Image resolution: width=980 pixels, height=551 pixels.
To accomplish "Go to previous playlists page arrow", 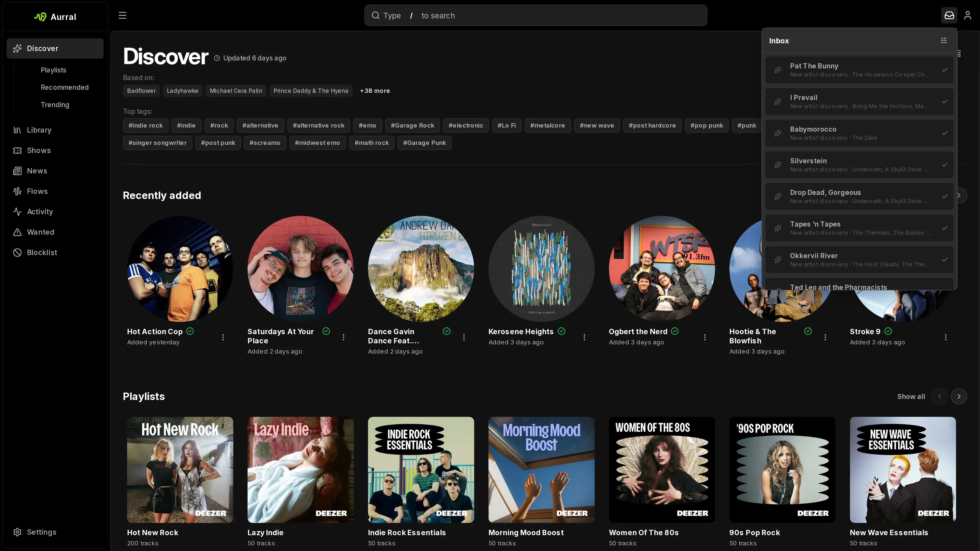I will click(x=940, y=397).
